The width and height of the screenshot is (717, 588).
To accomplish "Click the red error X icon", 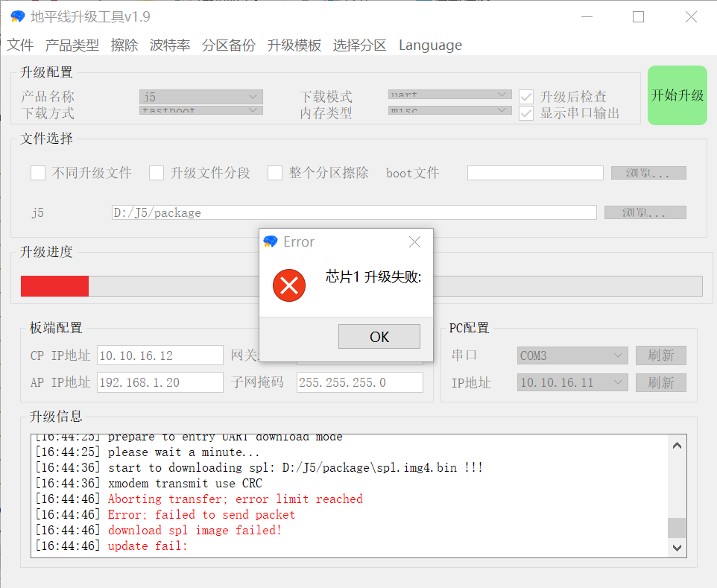I will click(x=289, y=285).
